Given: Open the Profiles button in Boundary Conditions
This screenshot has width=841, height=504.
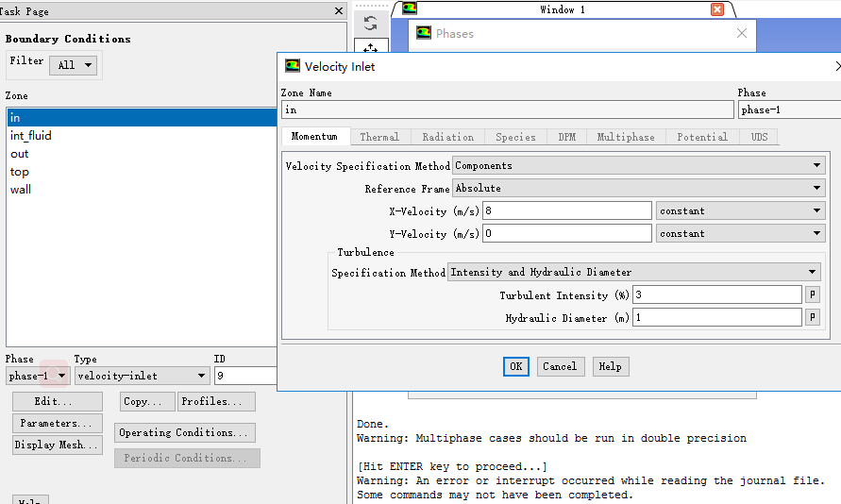Looking at the screenshot, I should click(216, 402).
